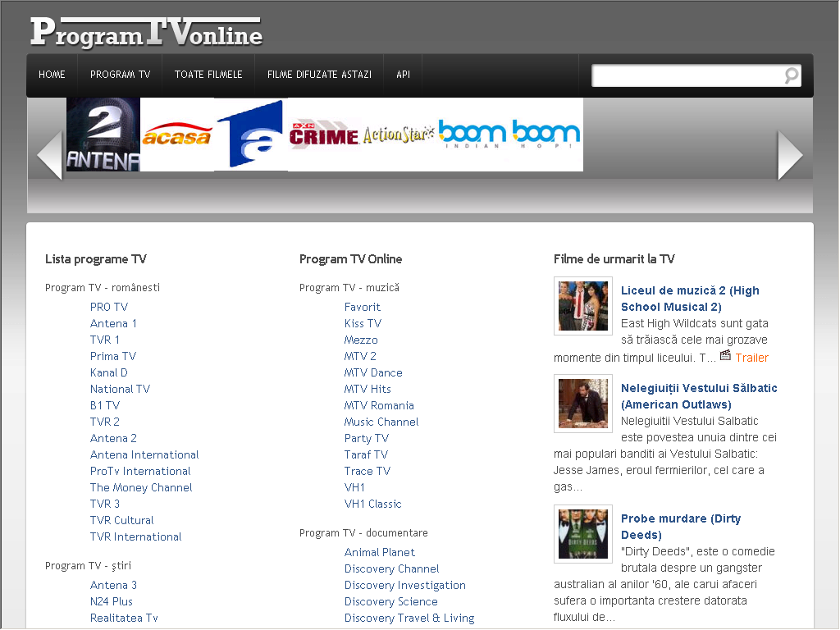The width and height of the screenshot is (840, 630).
Task: Open Antena 1 program link
Action: [113, 323]
